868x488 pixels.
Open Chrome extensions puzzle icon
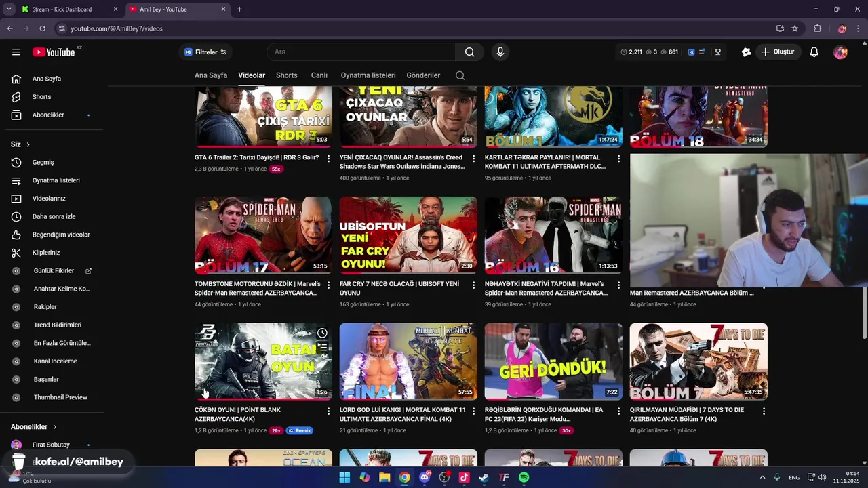[817, 28]
